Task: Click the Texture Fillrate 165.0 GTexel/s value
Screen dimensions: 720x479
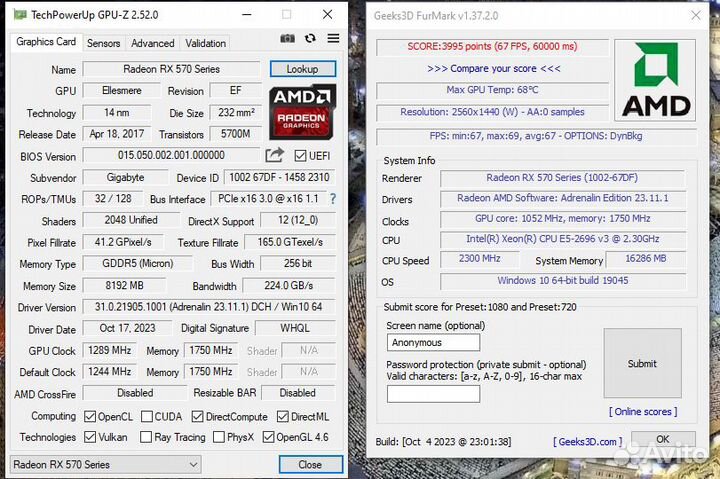Action: click(290, 242)
